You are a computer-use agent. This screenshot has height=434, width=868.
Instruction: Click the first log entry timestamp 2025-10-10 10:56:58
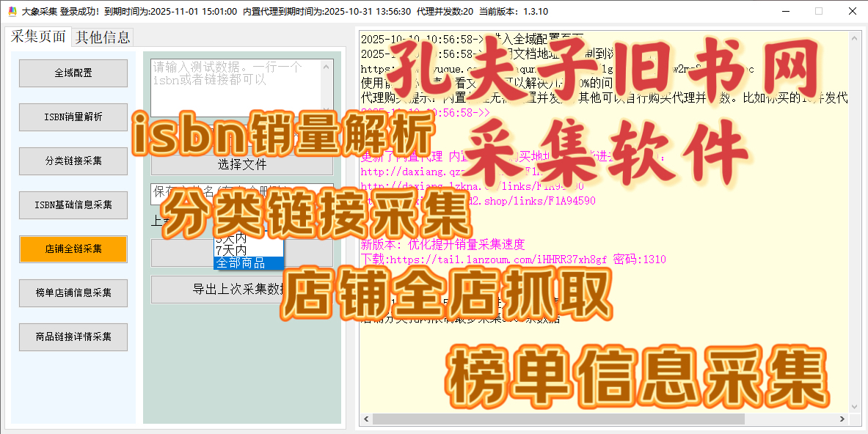pyautogui.click(x=418, y=40)
